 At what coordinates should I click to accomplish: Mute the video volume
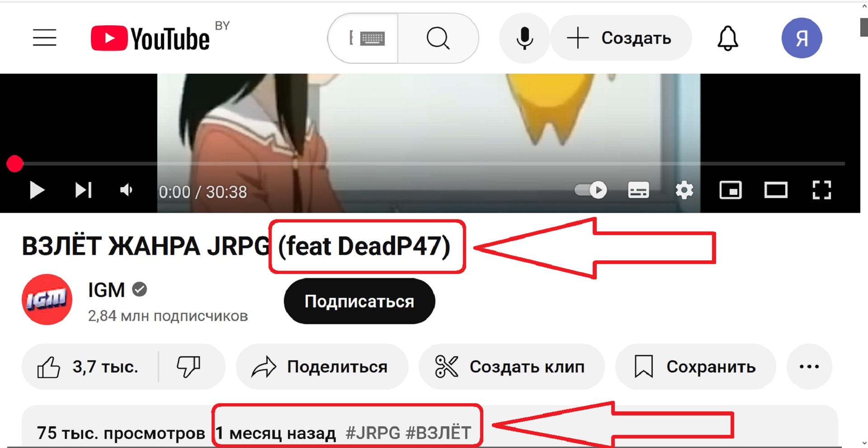click(126, 190)
